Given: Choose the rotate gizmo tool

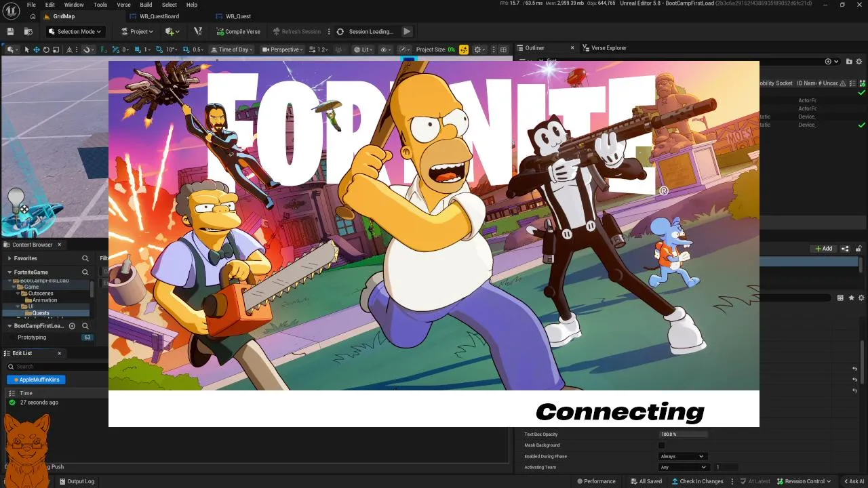Looking at the screenshot, I should [x=46, y=49].
